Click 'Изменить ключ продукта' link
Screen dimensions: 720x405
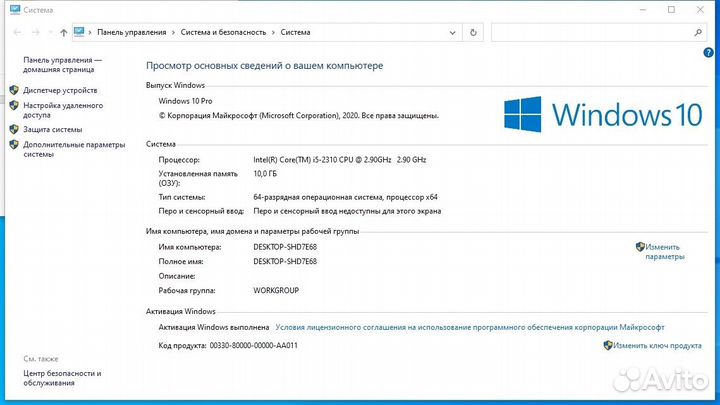[x=657, y=346]
